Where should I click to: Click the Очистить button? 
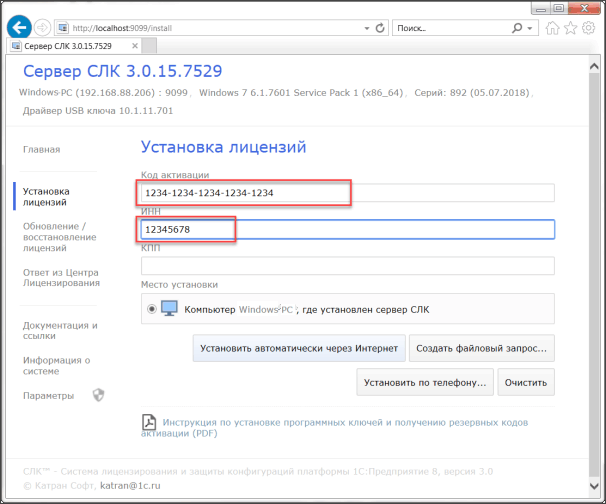pos(526,382)
